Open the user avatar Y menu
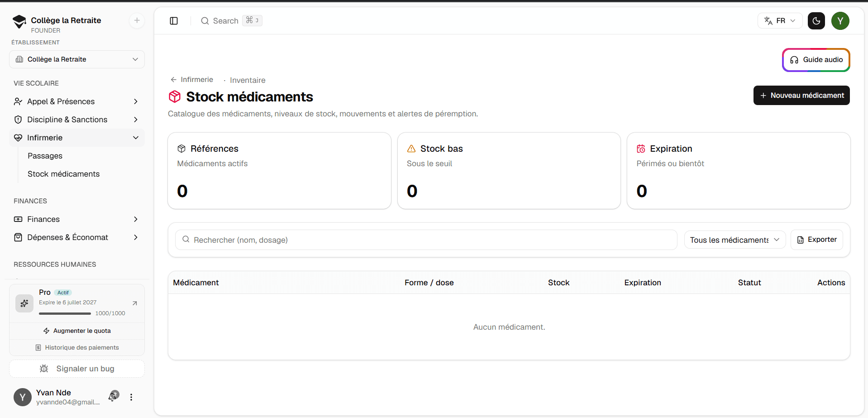The image size is (868, 418). click(840, 21)
